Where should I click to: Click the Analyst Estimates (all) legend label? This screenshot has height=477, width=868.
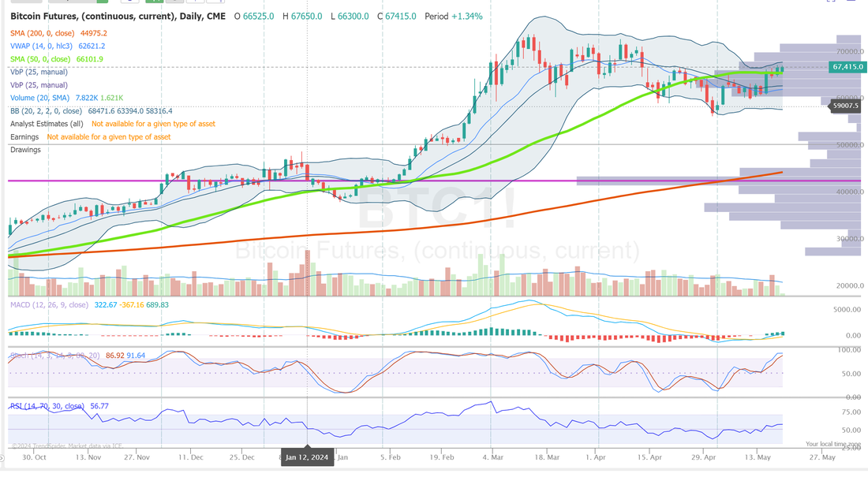pos(47,124)
